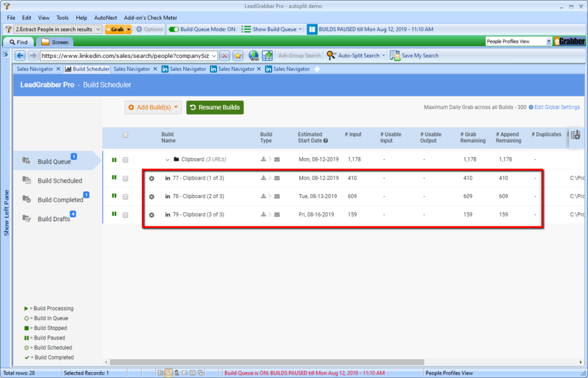Click the horizontal scrollbar below the table

point(264,362)
